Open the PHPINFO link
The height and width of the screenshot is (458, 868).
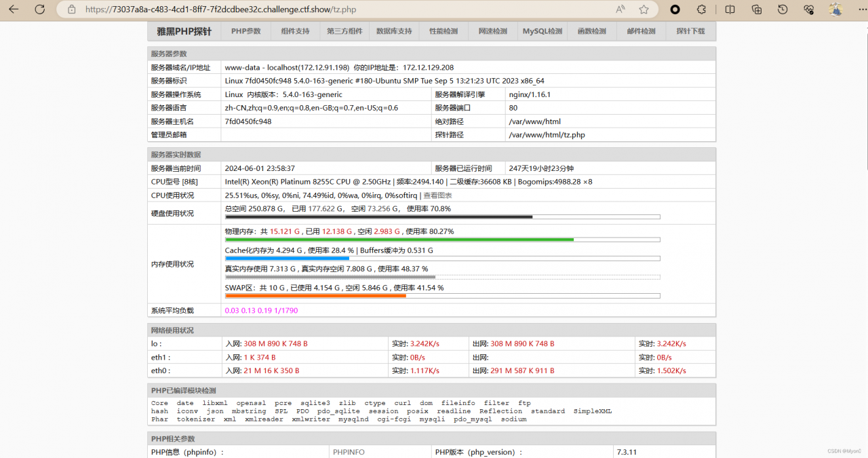point(349,452)
